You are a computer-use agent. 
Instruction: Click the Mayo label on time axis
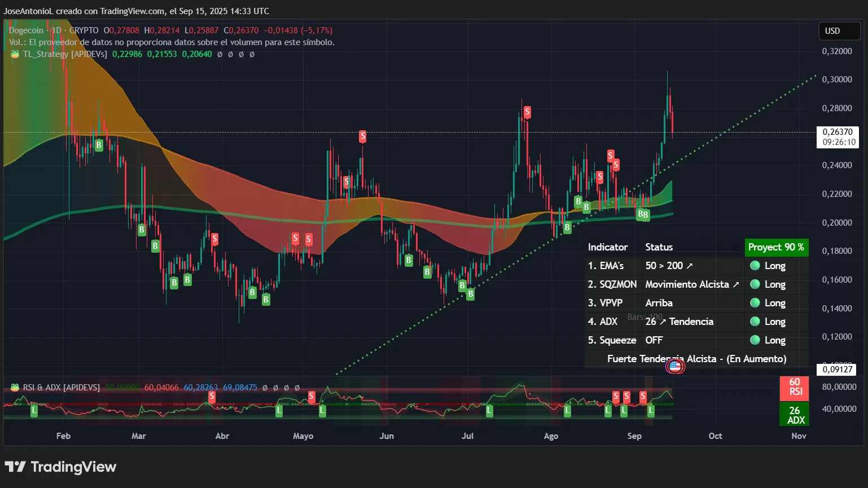coord(303,436)
